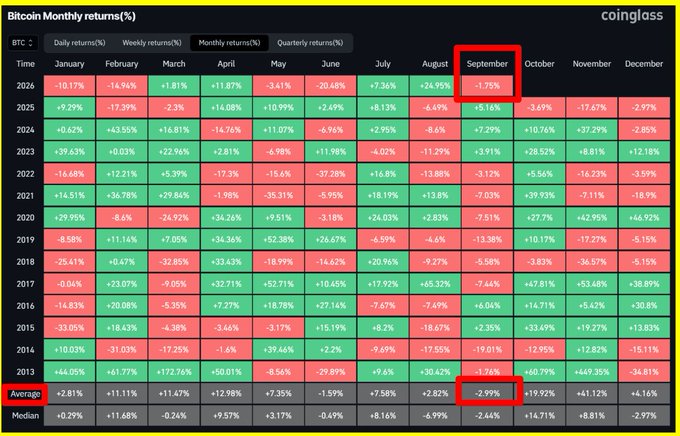Viewport: 680px width, 436px height.
Task: Click the 2026 September cell -1.75%
Action: [x=487, y=85]
